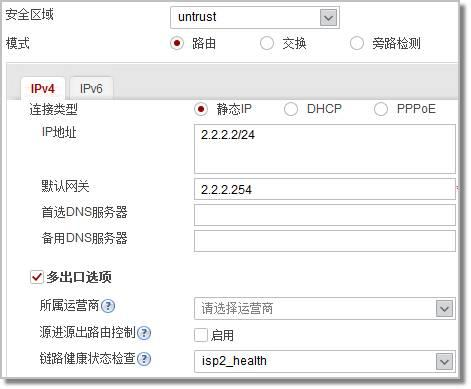This screenshot has height=389, width=471.
Task: Switch to IPv4 tab
Action: pos(43,89)
